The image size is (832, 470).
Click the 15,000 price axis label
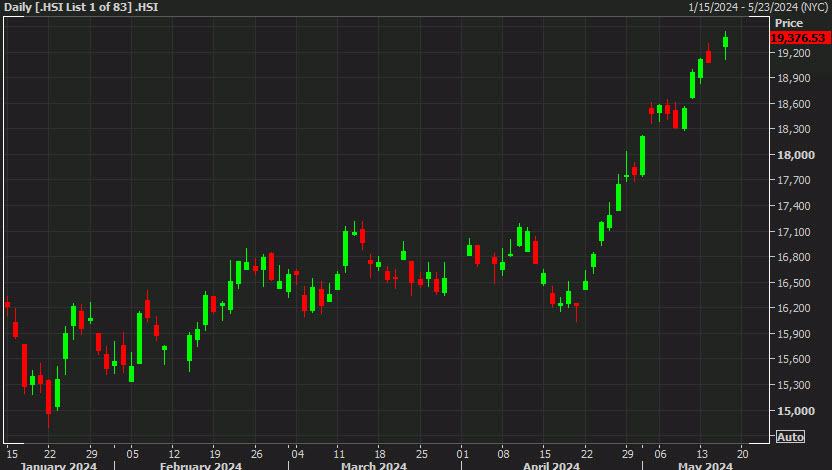(x=795, y=411)
